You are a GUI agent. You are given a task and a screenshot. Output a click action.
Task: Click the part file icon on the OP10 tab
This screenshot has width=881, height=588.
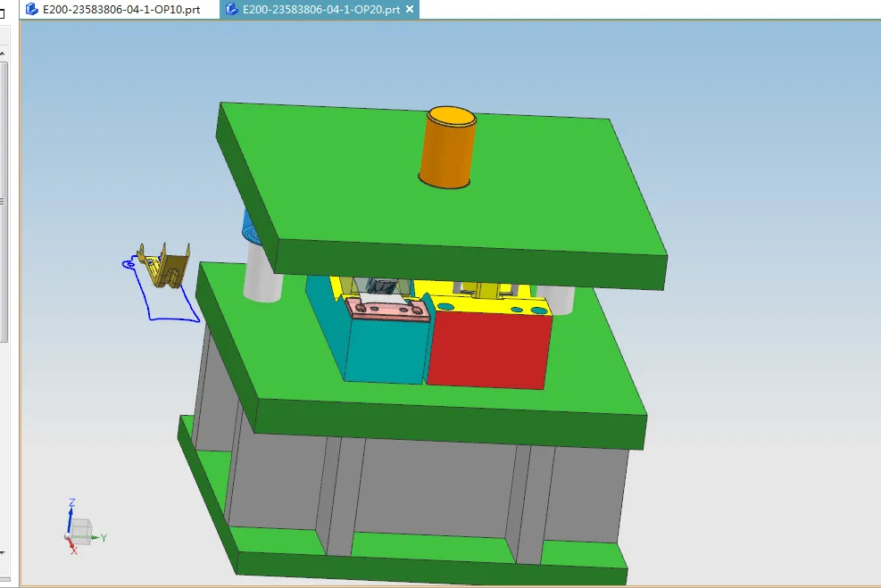point(29,11)
